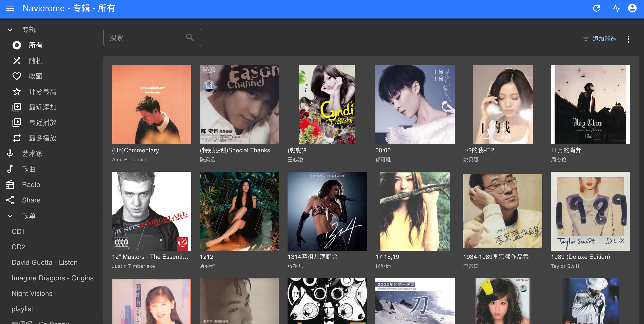Click the library-add icon for 最近添加
This screenshot has width=644, height=324.
[17, 107]
